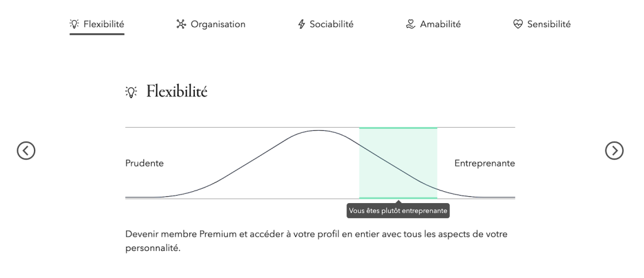This screenshot has height=278, width=644.
Task: Click the lightning bolt icon beside Sociabilité
Action: click(x=302, y=25)
